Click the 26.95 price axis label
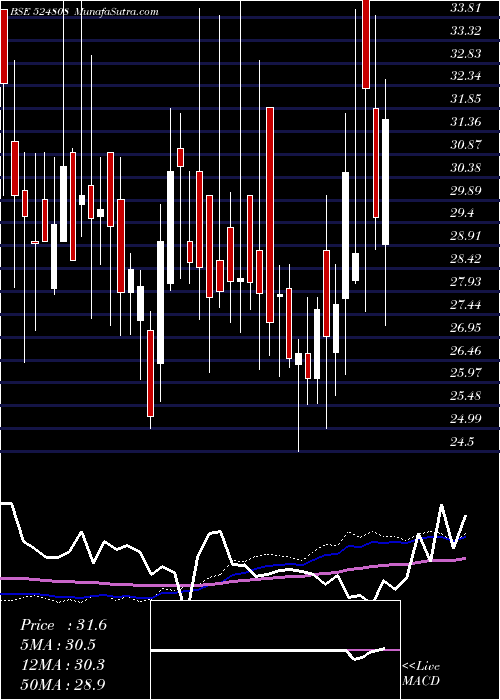 coord(466,328)
